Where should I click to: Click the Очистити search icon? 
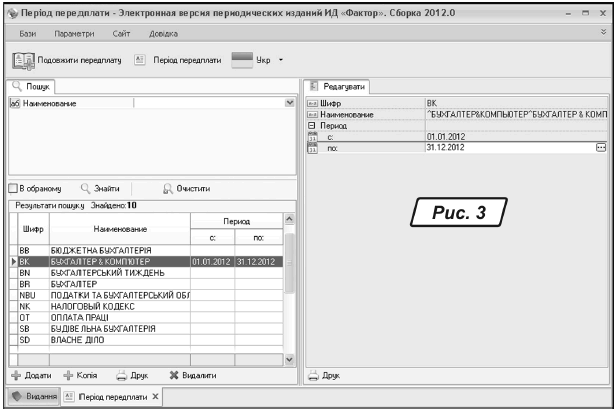[x=167, y=187]
